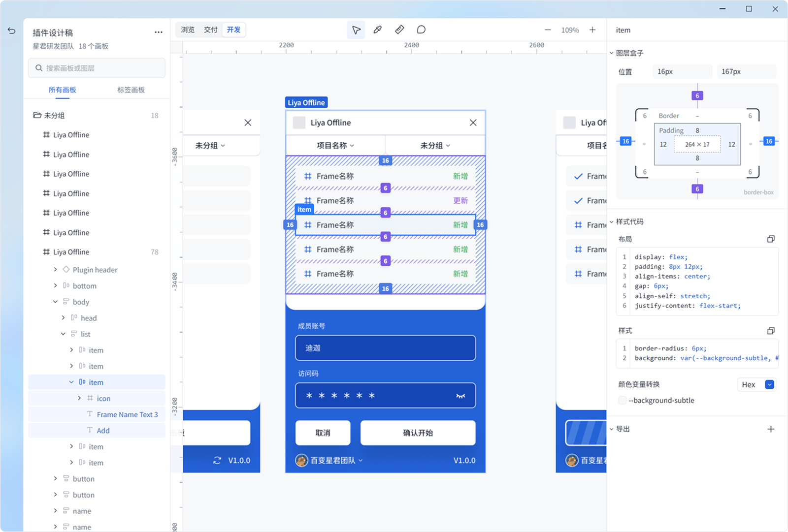The height and width of the screenshot is (532, 788).
Task: Open the 所有画板 tab
Action: (62, 90)
